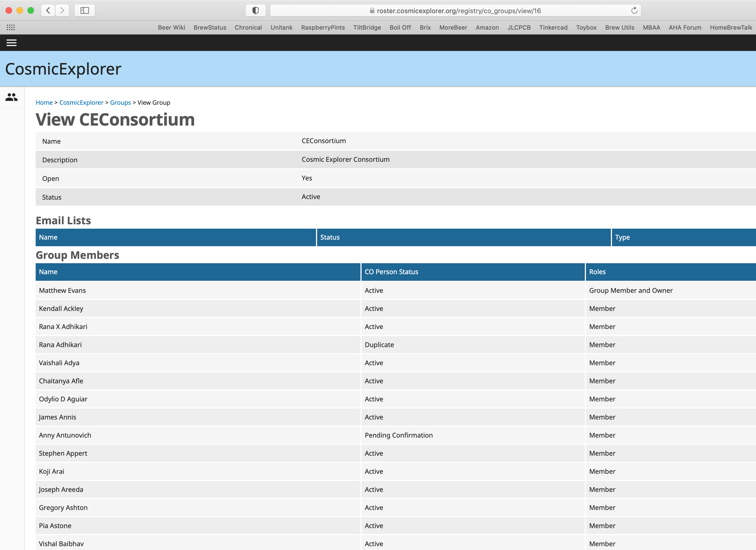The height and width of the screenshot is (550, 756).
Task: Go back with the browser back arrow
Action: (48, 10)
